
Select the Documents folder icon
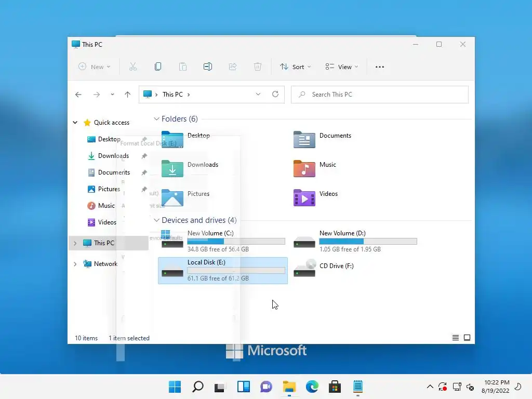pyautogui.click(x=304, y=139)
